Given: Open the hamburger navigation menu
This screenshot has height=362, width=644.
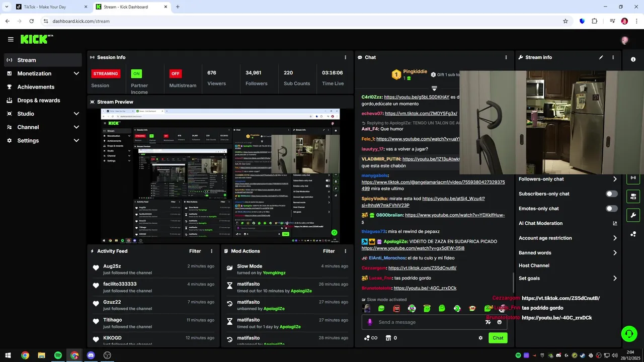Looking at the screenshot, I should click(x=11, y=39).
